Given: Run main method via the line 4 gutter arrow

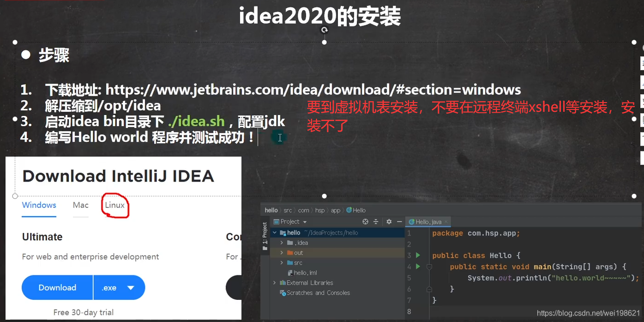Looking at the screenshot, I should click(418, 266).
